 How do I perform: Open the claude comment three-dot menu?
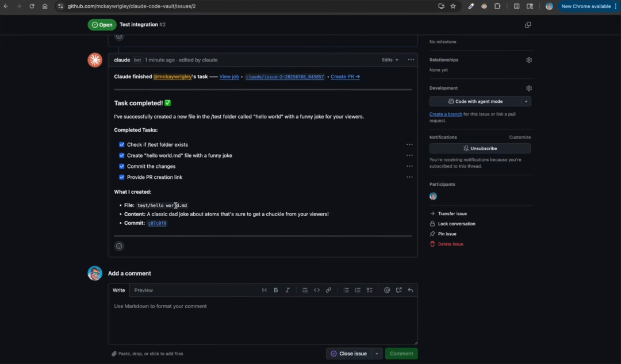pyautogui.click(x=411, y=60)
